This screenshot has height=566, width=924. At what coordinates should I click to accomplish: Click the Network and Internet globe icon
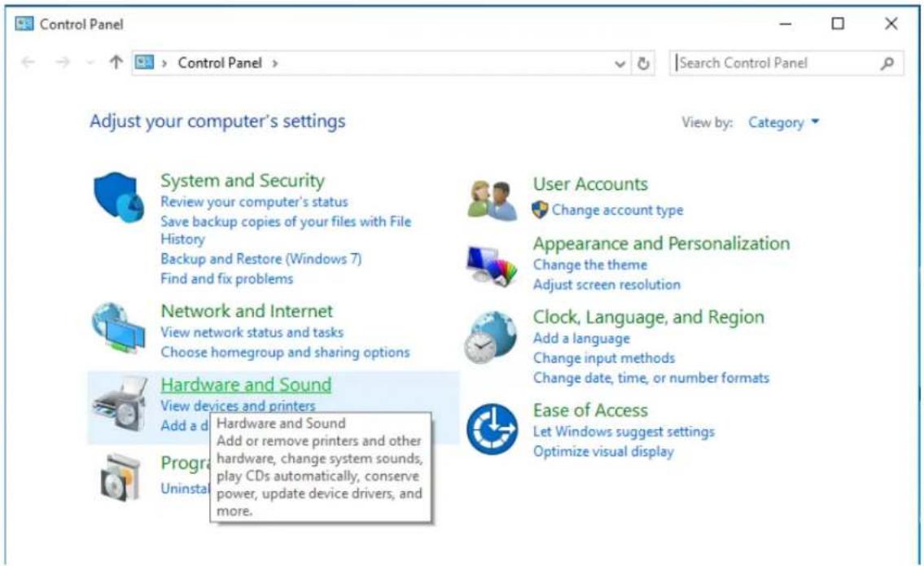118,328
